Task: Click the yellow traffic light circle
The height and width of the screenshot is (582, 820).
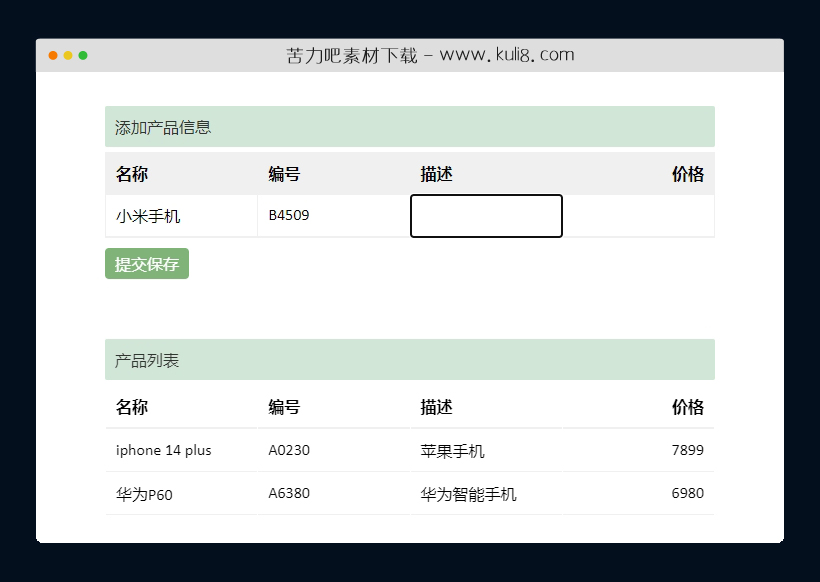Action: [68, 56]
